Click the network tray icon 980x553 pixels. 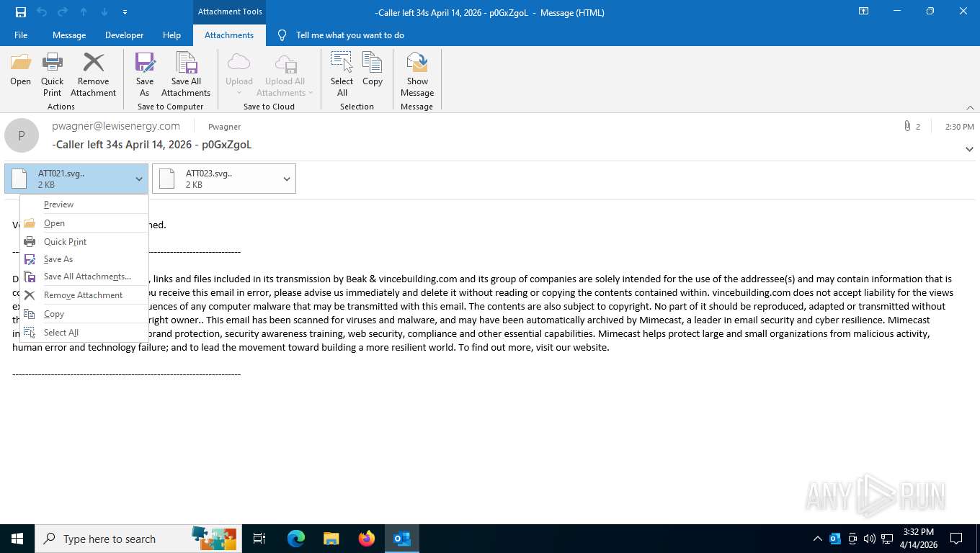click(887, 539)
